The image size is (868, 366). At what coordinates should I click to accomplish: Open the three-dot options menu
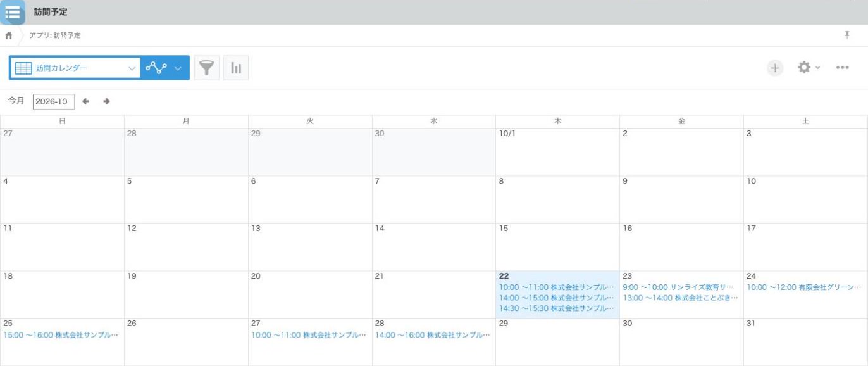842,68
